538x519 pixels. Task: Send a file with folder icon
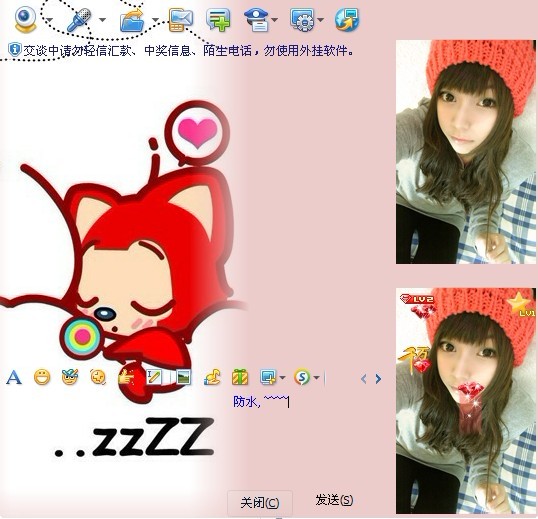point(132,20)
